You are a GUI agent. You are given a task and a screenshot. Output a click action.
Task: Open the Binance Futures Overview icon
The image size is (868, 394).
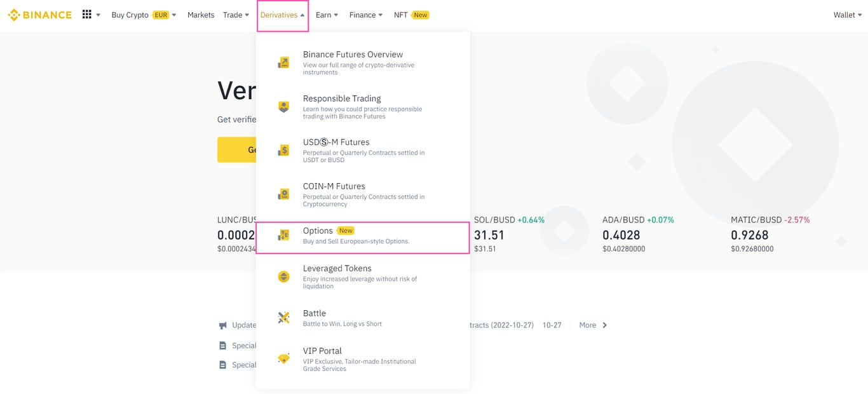pyautogui.click(x=283, y=62)
